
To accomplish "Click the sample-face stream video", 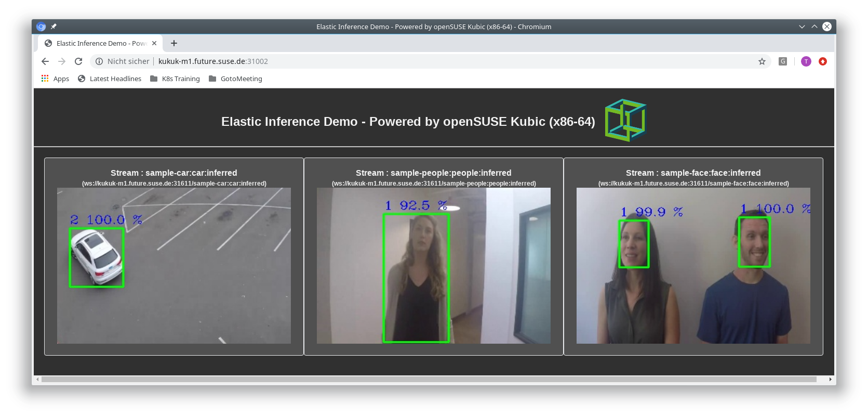I will click(693, 266).
